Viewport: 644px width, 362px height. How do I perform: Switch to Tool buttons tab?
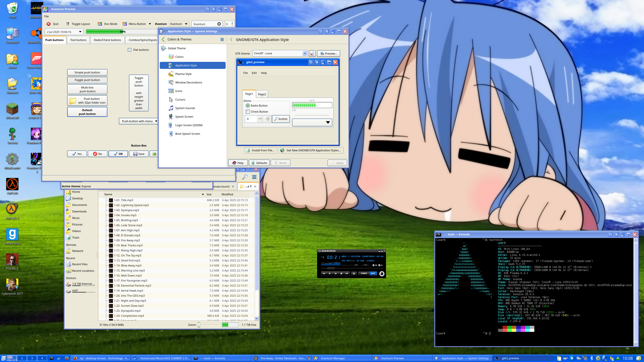pos(78,40)
